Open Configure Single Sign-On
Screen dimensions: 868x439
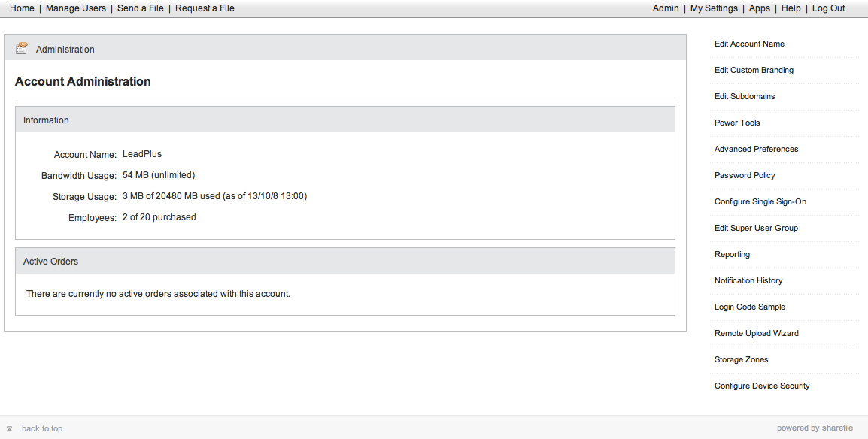click(x=760, y=201)
